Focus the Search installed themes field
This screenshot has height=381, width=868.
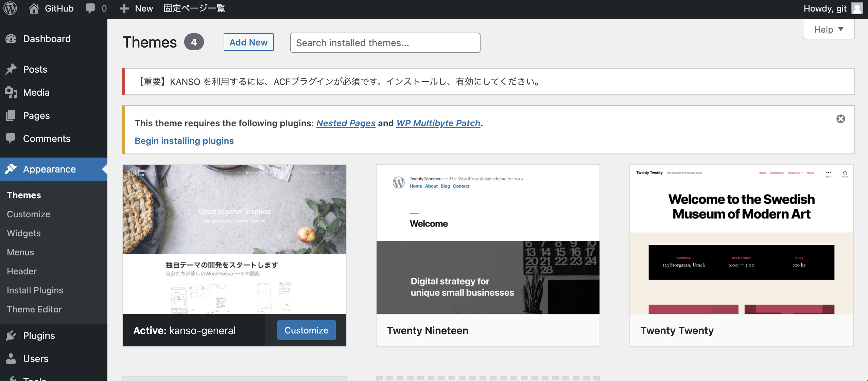click(x=385, y=43)
